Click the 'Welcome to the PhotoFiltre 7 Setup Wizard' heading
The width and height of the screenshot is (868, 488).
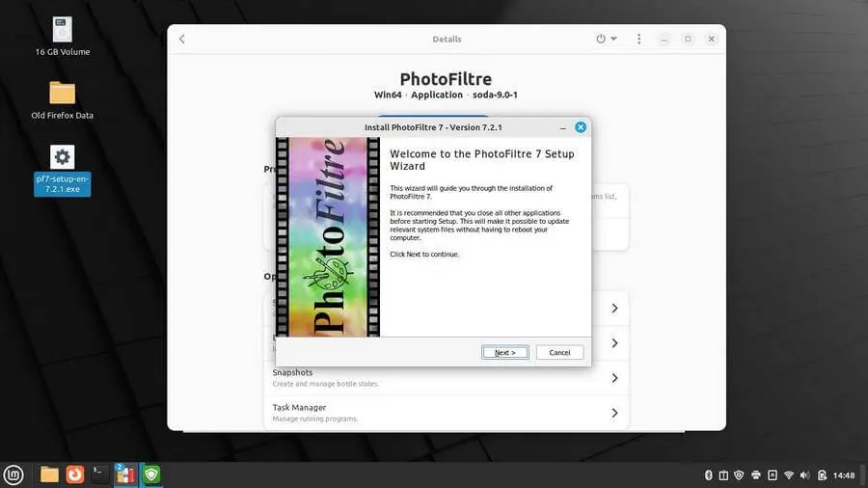[x=482, y=160]
